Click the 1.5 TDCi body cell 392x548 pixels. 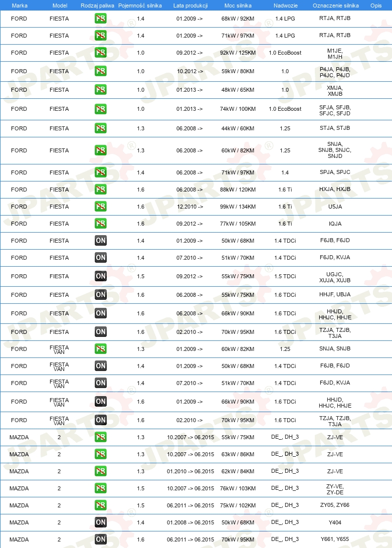pos(285,276)
